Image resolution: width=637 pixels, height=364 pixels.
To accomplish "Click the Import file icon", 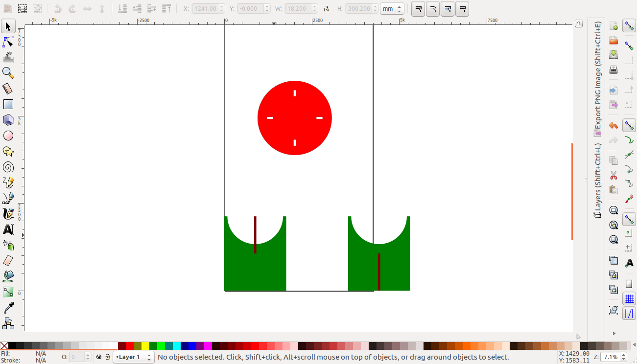I will 613,90.
